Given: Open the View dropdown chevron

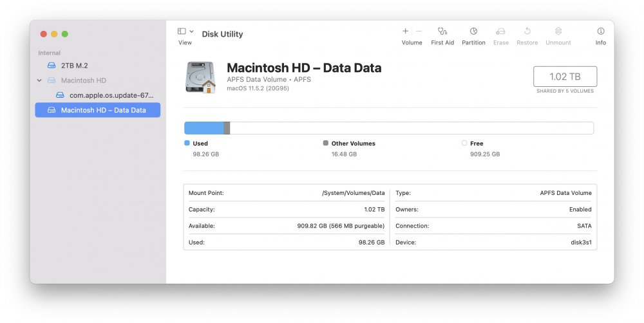Looking at the screenshot, I should [191, 32].
